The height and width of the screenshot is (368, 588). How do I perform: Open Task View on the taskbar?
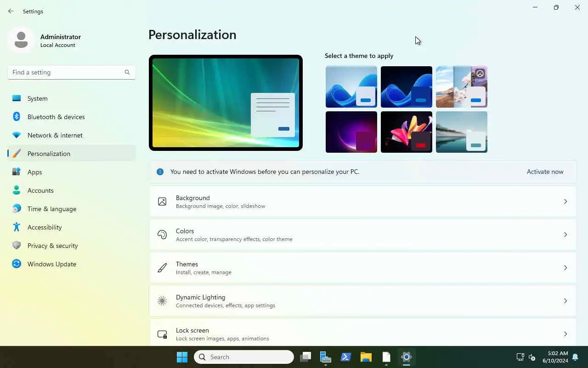click(305, 357)
